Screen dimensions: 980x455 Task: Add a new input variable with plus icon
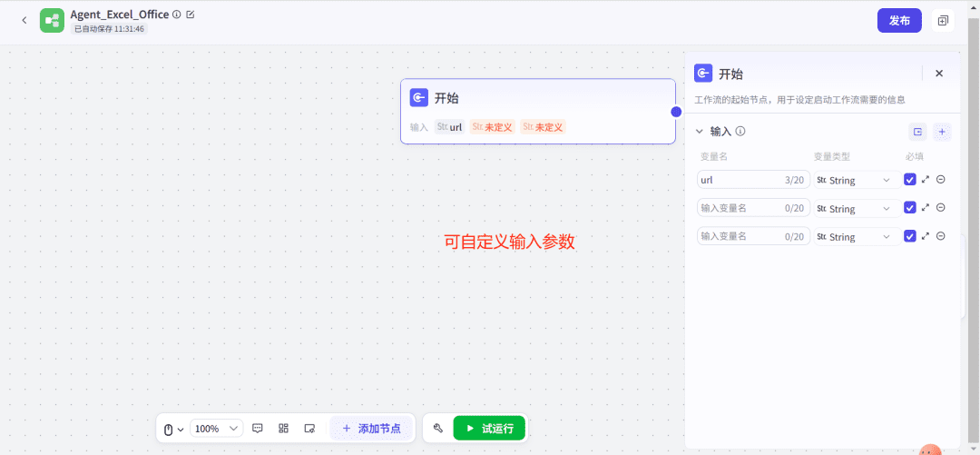tap(942, 132)
